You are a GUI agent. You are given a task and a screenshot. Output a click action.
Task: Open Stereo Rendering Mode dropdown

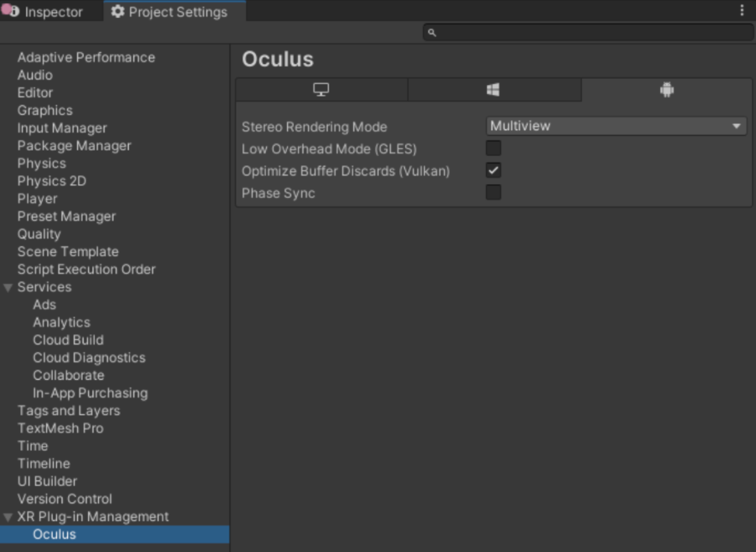(616, 126)
